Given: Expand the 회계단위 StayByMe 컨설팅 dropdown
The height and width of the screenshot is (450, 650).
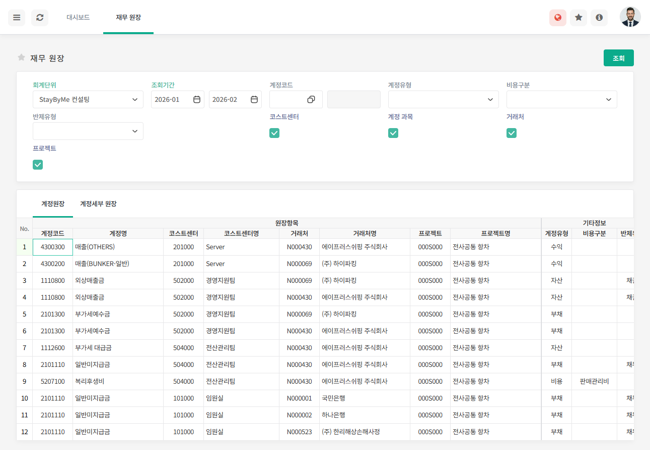Looking at the screenshot, I should tap(88, 100).
